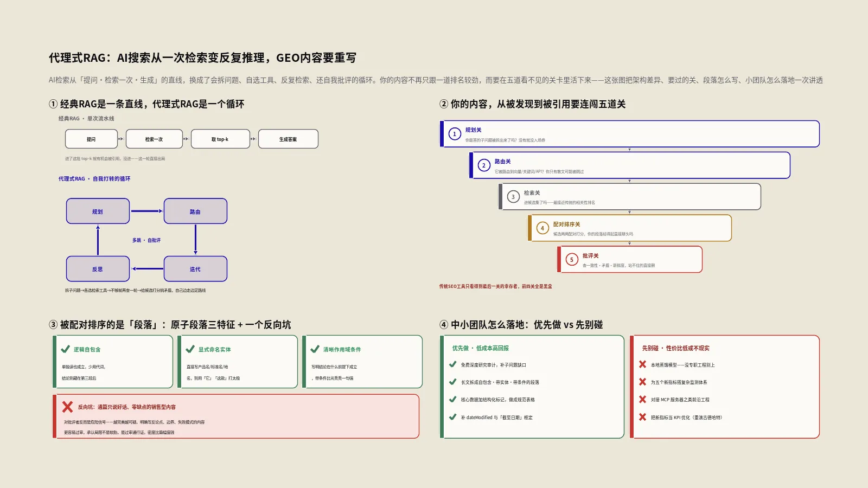The height and width of the screenshot is (488, 868).
Task: Click the 多跳 · 自批评 center label
Action: point(146,240)
